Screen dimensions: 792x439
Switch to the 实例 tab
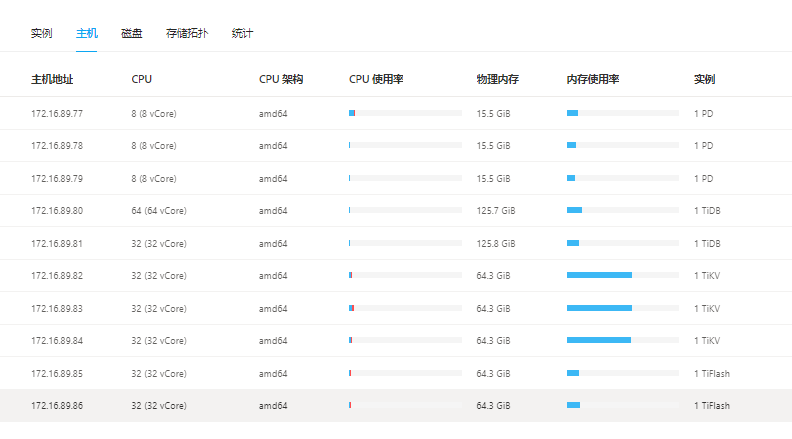41,33
